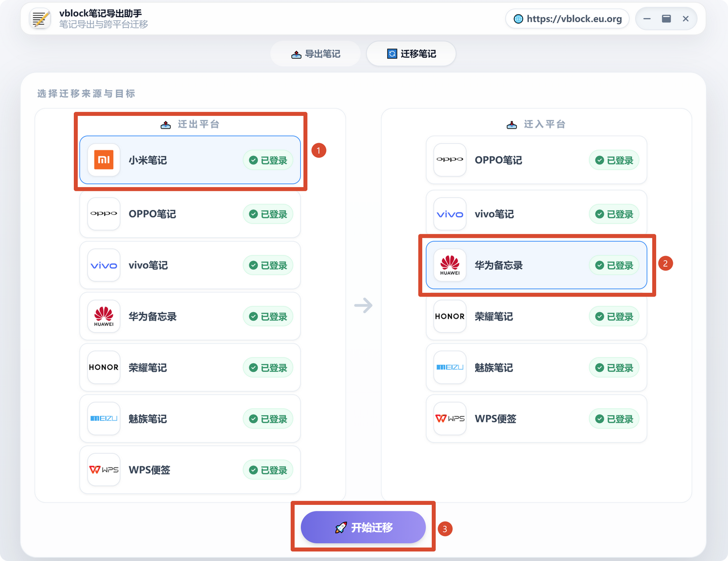Screen dimensions: 728x561
Task: Select WPS便签 in the 迁出平台 list
Action: pos(190,469)
